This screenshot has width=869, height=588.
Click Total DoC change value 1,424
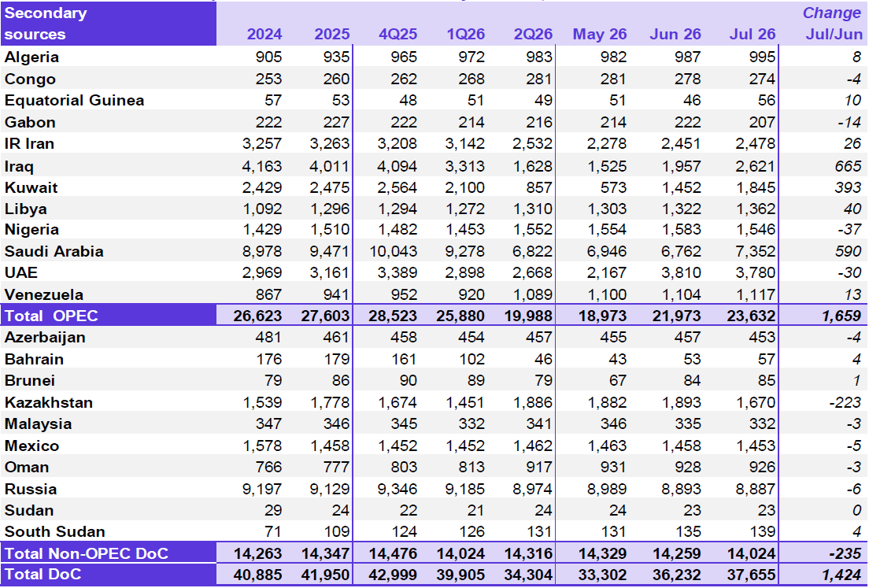(842, 575)
